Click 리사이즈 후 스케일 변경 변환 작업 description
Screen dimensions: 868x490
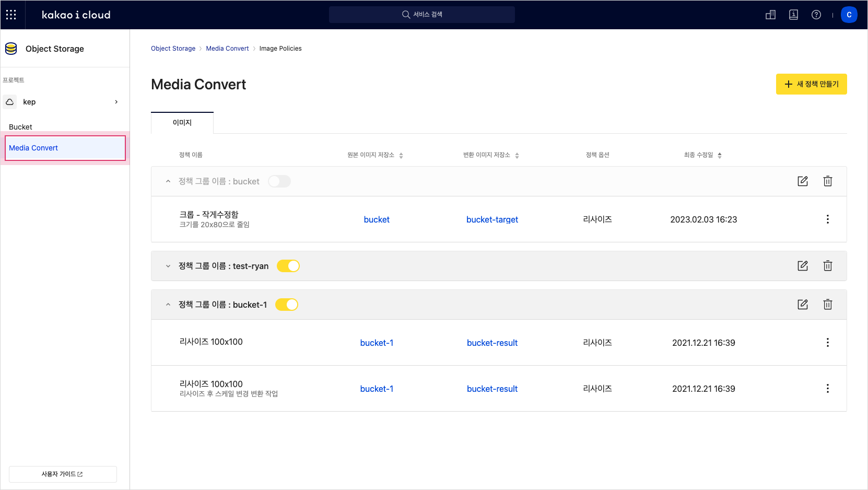[x=229, y=394]
